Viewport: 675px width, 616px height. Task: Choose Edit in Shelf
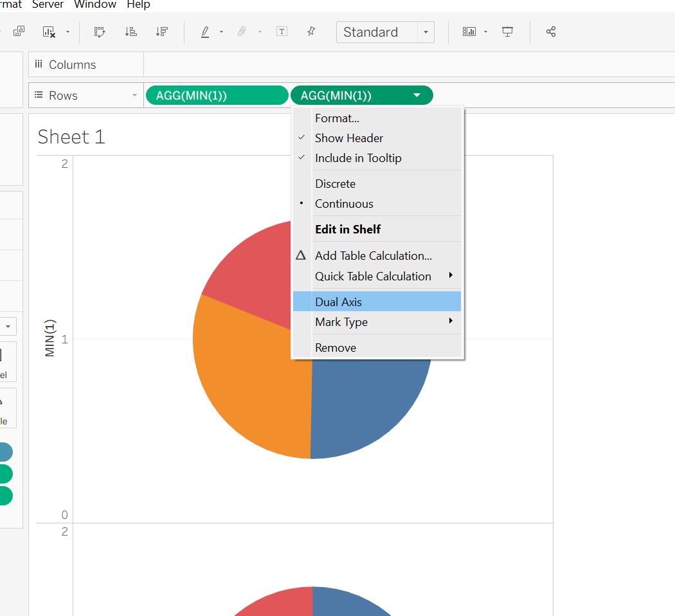click(x=377, y=229)
